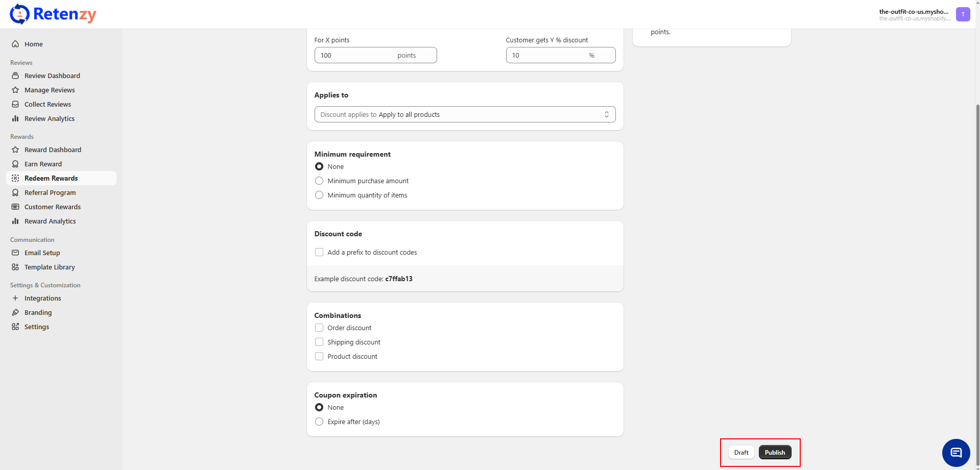The height and width of the screenshot is (470, 980).
Task: Open the Referral Program menu item
Action: coord(50,192)
